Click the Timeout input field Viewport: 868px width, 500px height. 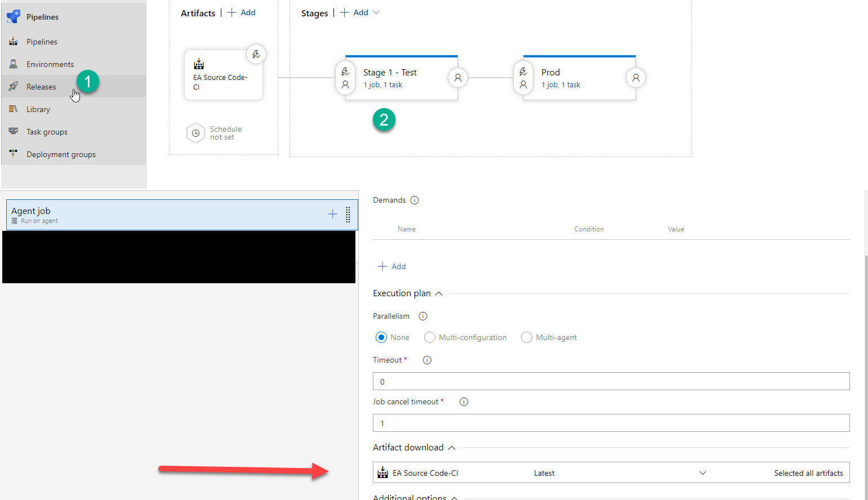pos(611,381)
